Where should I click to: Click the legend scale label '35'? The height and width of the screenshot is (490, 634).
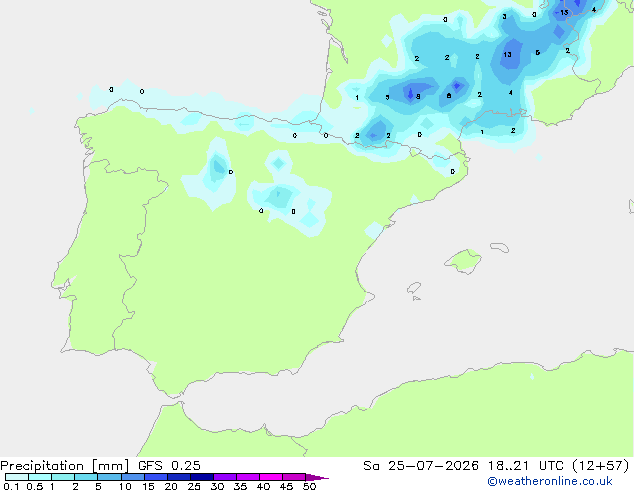(x=240, y=486)
